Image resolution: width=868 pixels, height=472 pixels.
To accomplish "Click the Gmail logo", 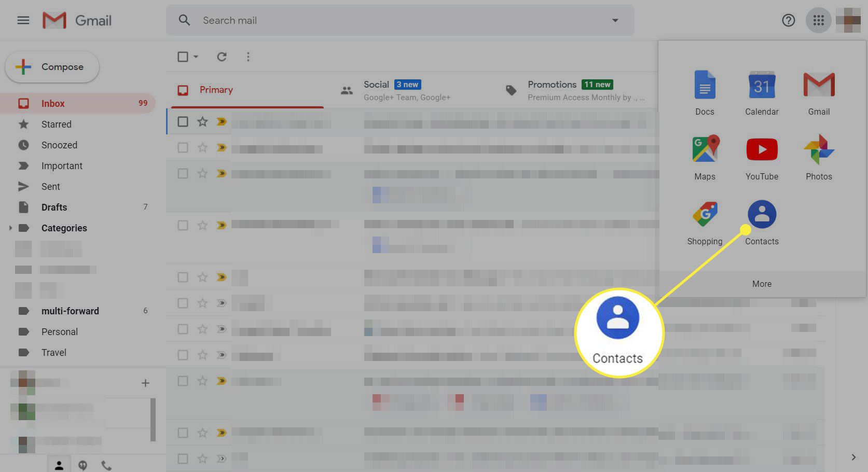I will click(77, 20).
